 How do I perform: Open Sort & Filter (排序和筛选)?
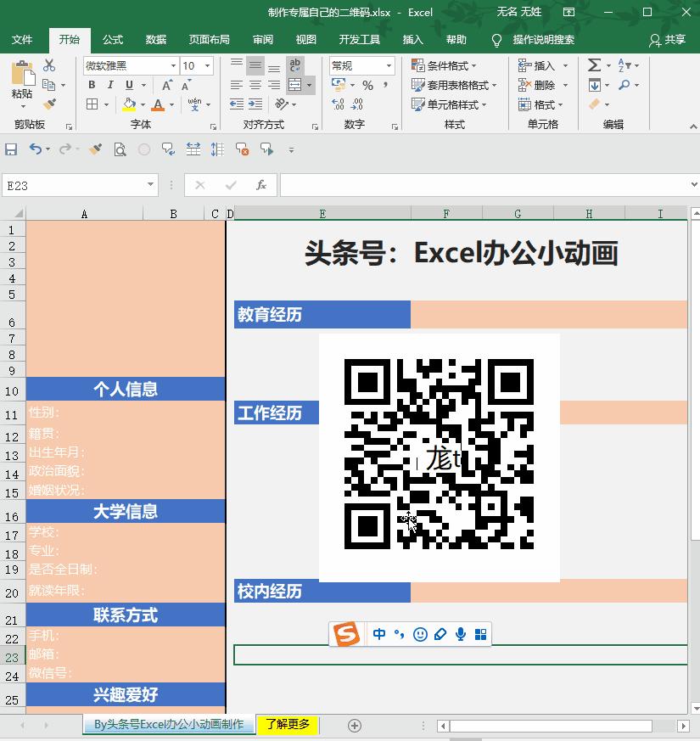point(623,65)
